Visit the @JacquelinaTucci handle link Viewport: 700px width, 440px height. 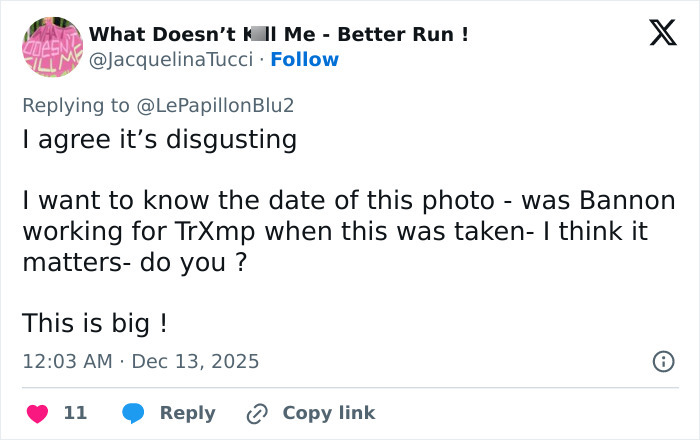coord(170,60)
